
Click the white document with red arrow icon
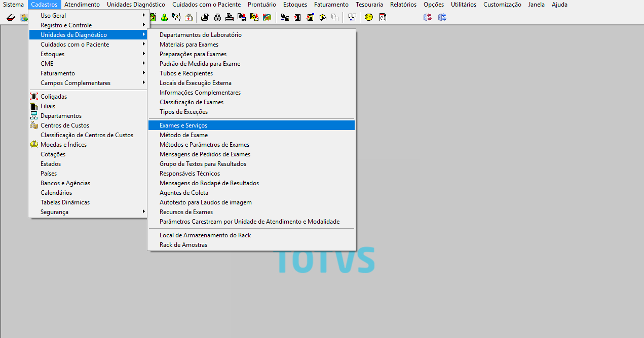tap(297, 17)
